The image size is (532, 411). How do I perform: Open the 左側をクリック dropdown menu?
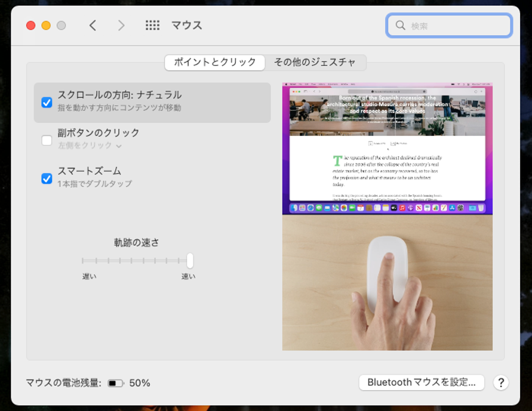90,146
